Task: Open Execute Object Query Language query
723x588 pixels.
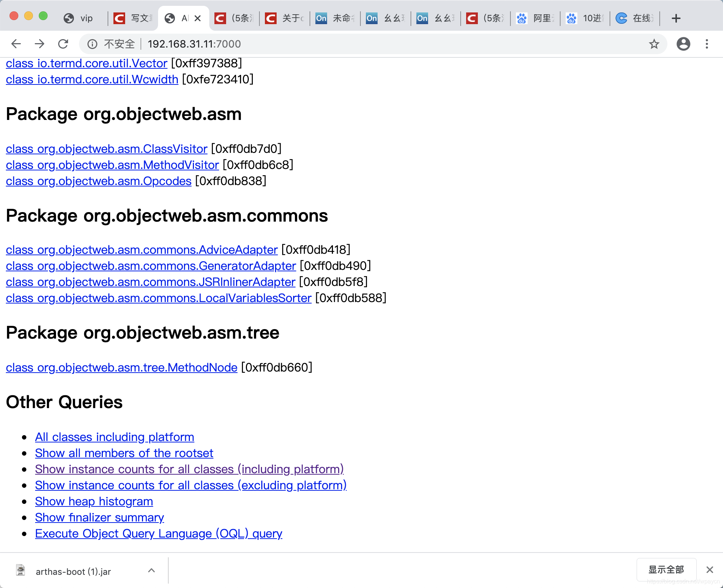Action: click(x=159, y=534)
